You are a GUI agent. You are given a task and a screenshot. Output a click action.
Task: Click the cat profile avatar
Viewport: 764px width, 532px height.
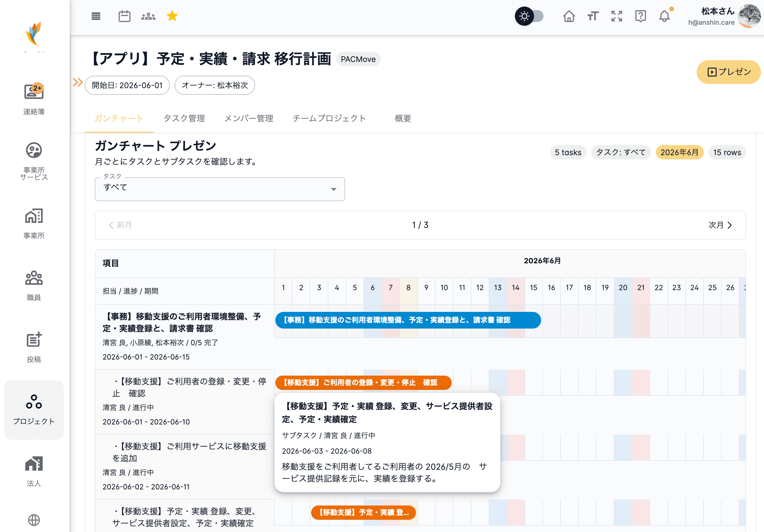[x=750, y=16]
